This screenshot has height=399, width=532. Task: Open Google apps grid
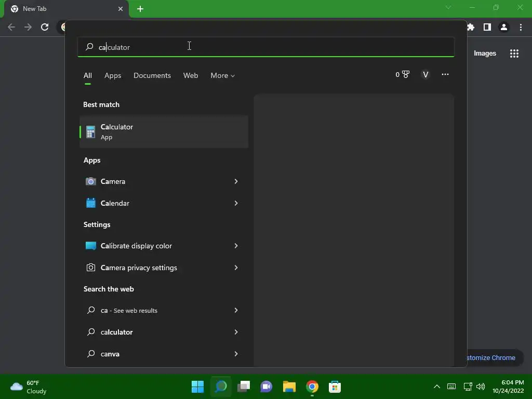(x=514, y=54)
